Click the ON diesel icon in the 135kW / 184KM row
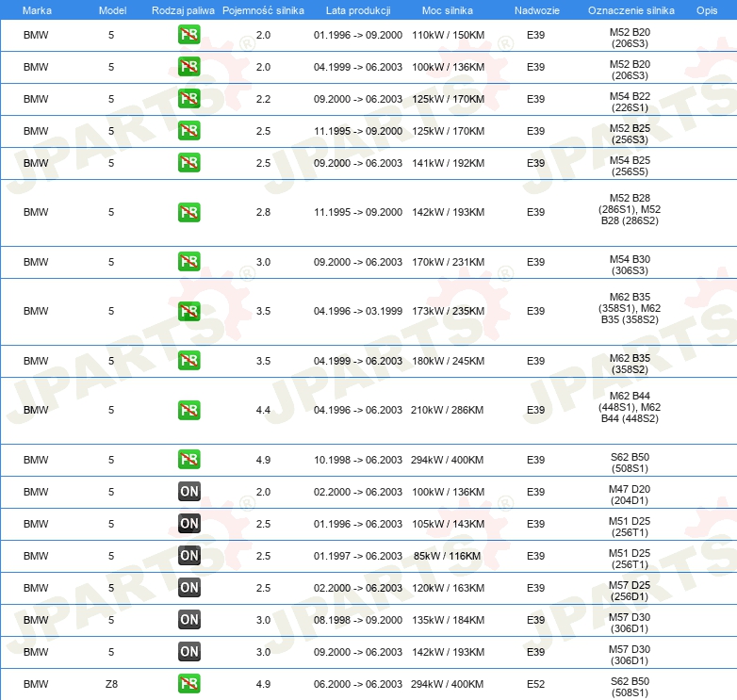This screenshot has width=737, height=700. tap(188, 620)
